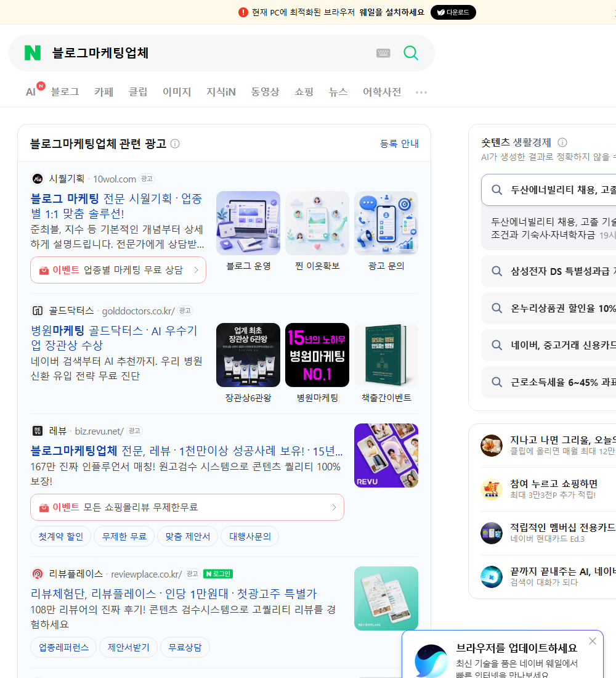
Task: Click the N로그인 green badge
Action: coord(218,574)
